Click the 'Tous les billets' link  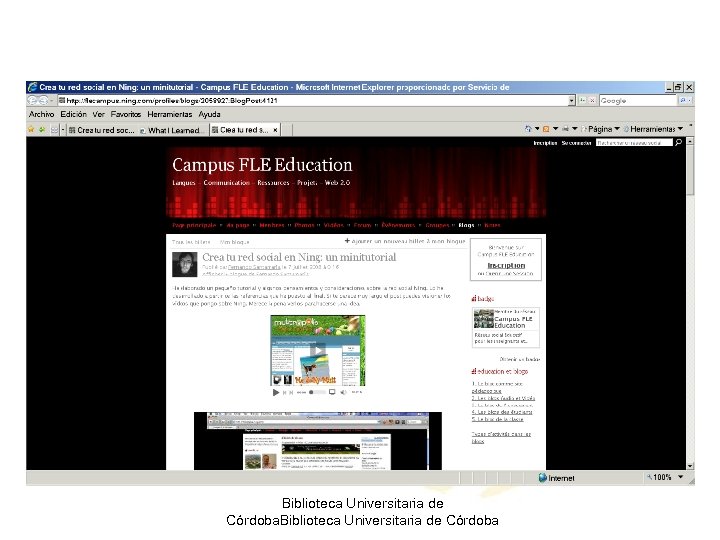point(191,242)
